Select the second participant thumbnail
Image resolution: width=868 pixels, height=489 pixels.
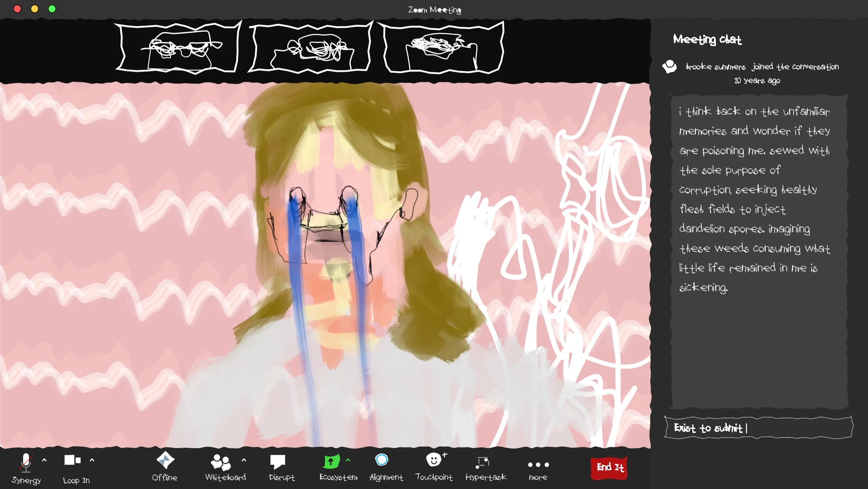point(310,48)
